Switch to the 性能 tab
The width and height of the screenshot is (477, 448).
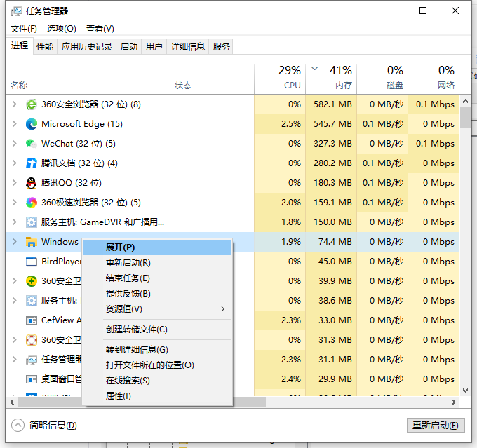45,47
